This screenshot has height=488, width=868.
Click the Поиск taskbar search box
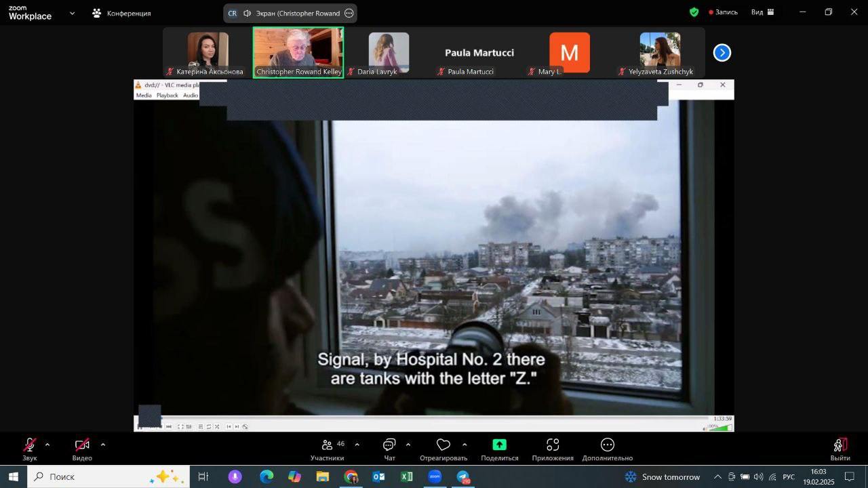tap(108, 476)
